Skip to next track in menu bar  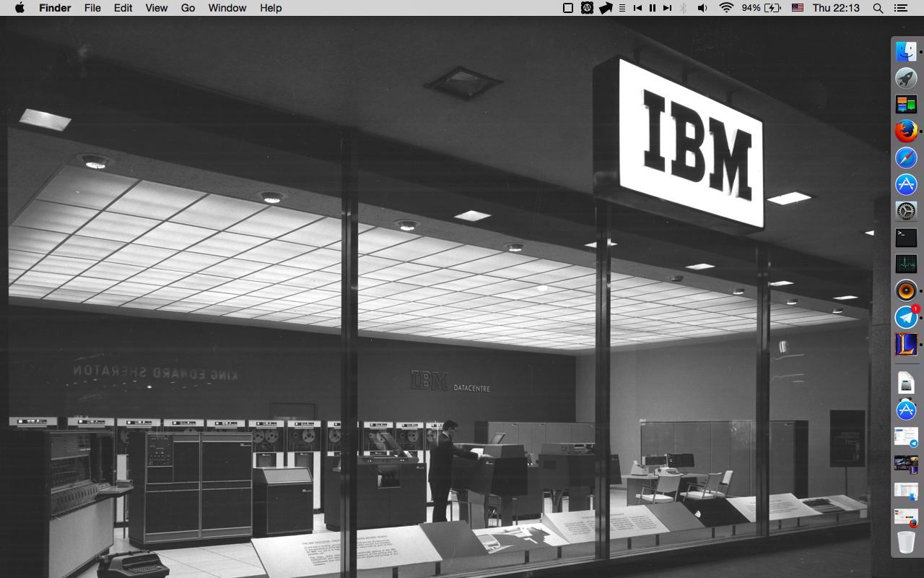[668, 8]
